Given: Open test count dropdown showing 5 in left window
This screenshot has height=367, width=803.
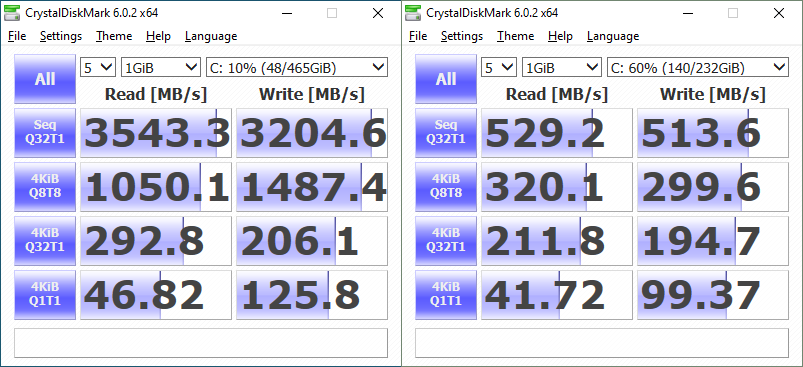Looking at the screenshot, I should click(x=98, y=67).
